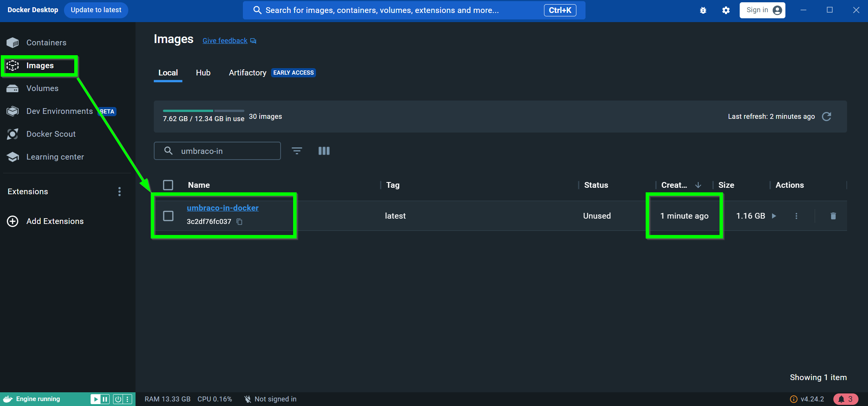The height and width of the screenshot is (406, 868).
Task: Open the filter icon beside search
Action: coord(297,151)
